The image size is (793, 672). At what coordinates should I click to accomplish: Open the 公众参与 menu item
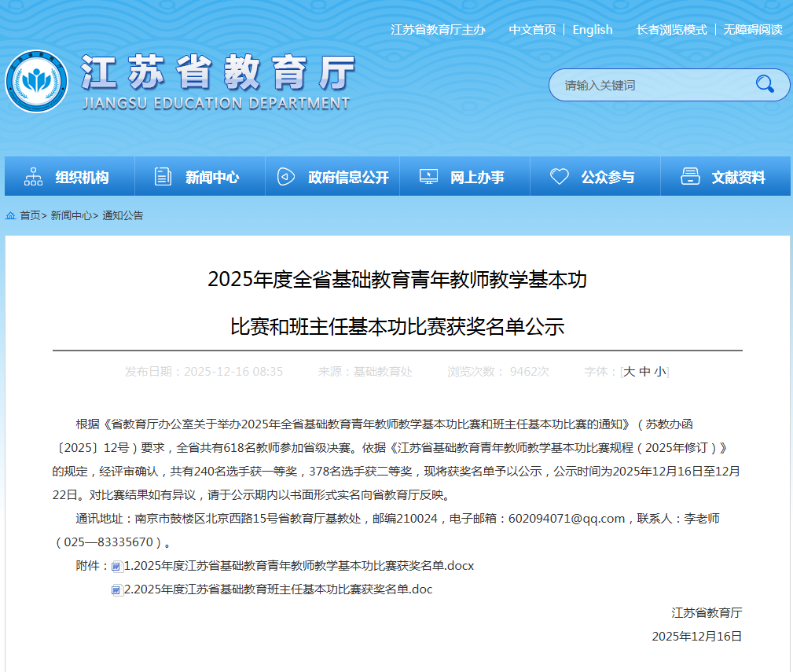click(608, 178)
